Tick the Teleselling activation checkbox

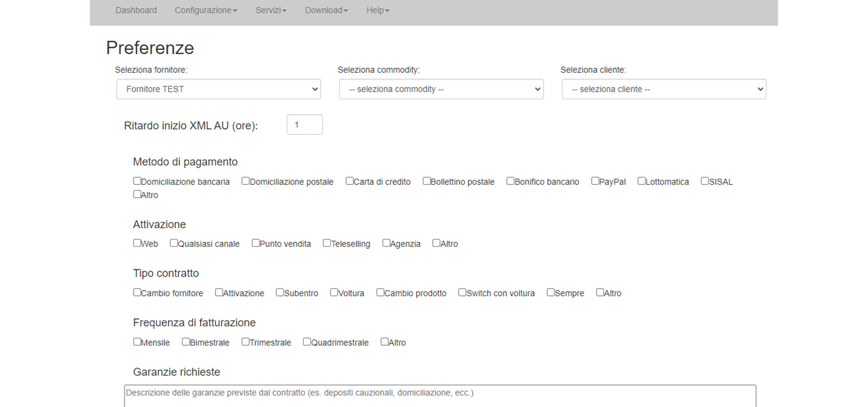[326, 243]
